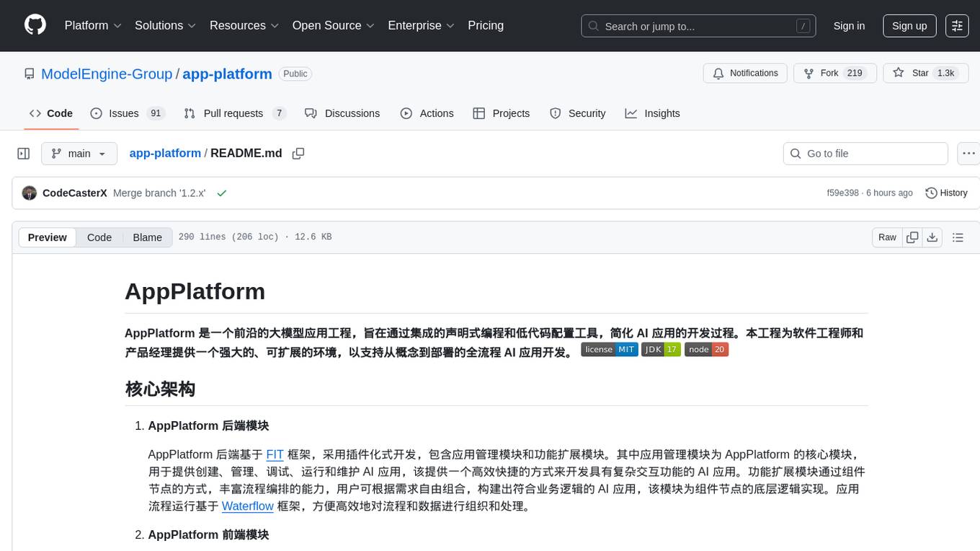Open the document outline list

[x=958, y=237]
